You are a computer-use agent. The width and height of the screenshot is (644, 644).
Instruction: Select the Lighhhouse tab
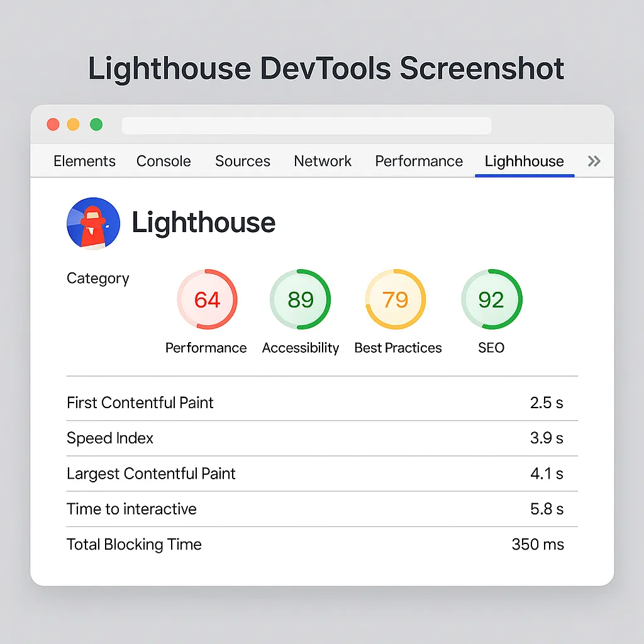click(x=524, y=162)
